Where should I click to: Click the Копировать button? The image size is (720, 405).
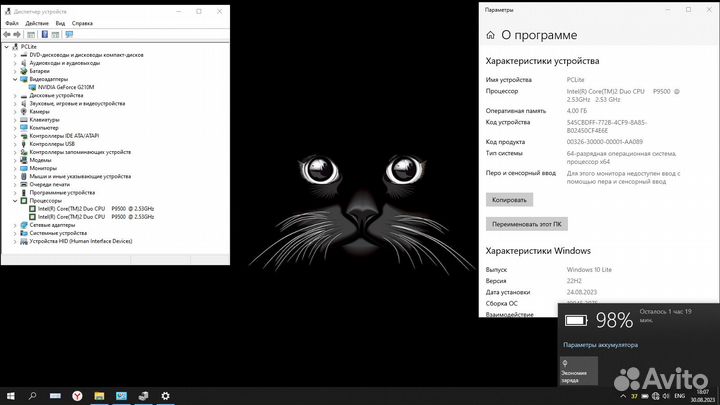[509, 199]
